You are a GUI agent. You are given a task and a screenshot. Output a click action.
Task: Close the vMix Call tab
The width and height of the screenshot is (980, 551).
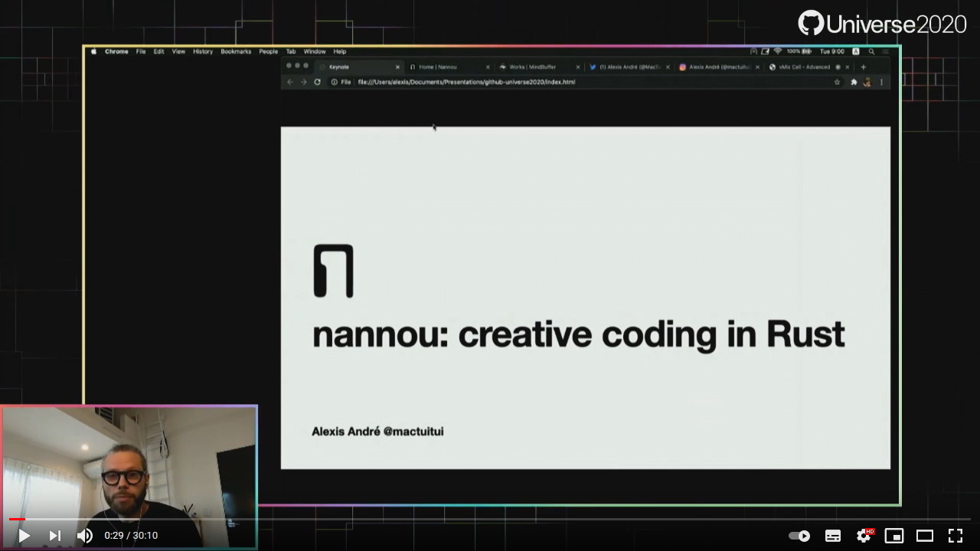[848, 67]
